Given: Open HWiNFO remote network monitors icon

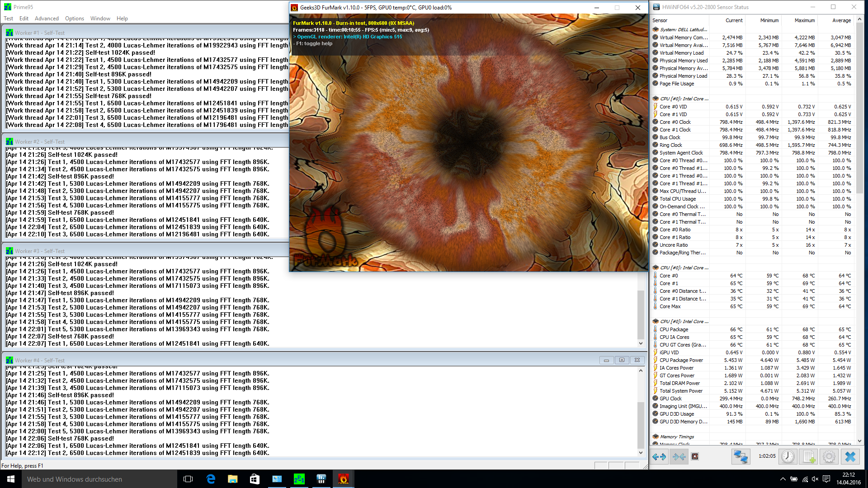Looking at the screenshot, I should (741, 457).
